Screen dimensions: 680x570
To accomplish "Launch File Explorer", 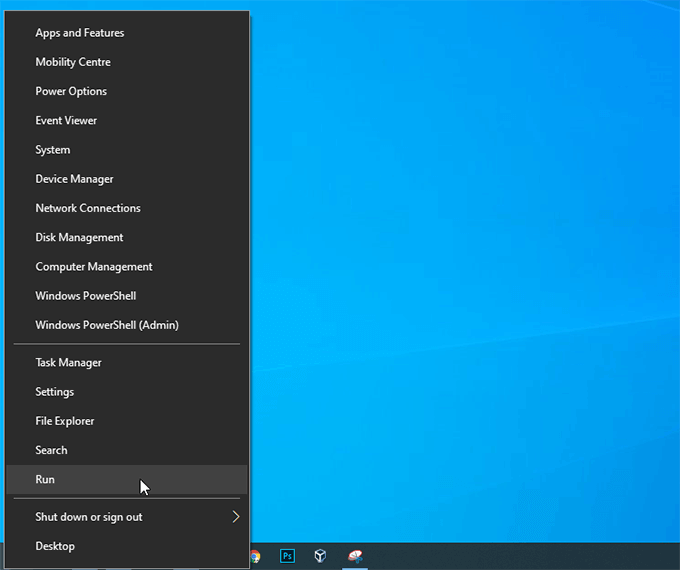I will pyautogui.click(x=65, y=421).
